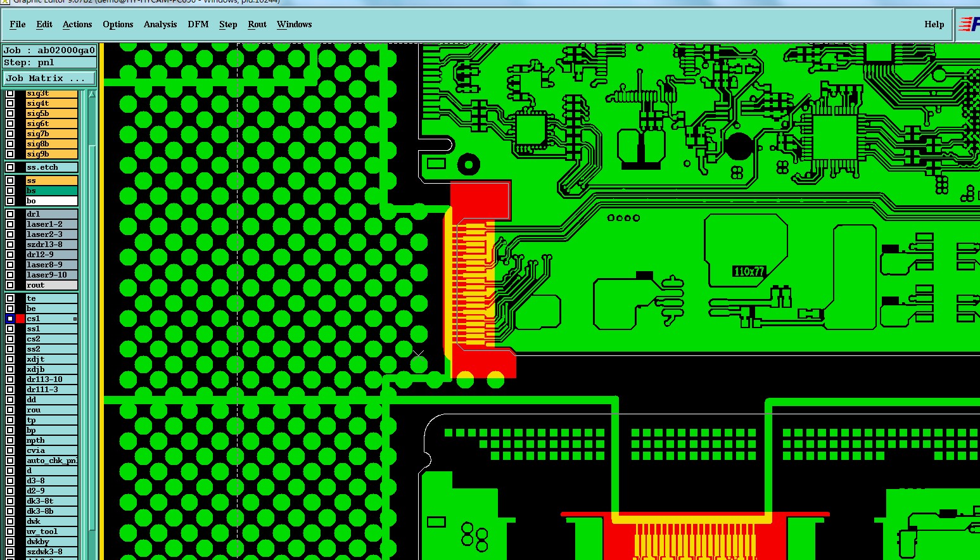This screenshot has width=980, height=560.
Task: Select the cvia layer name
Action: (51, 450)
